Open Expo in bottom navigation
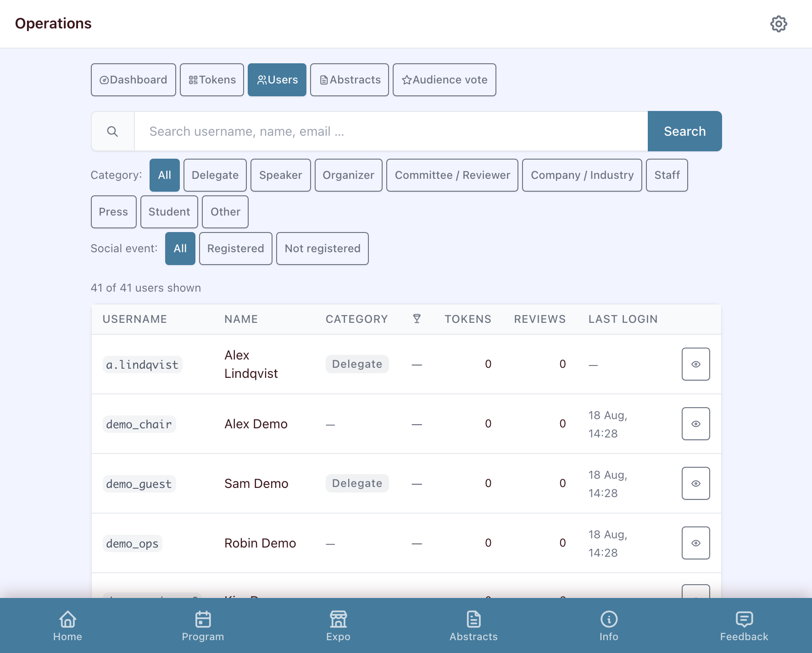The width and height of the screenshot is (812, 653). pyautogui.click(x=338, y=626)
